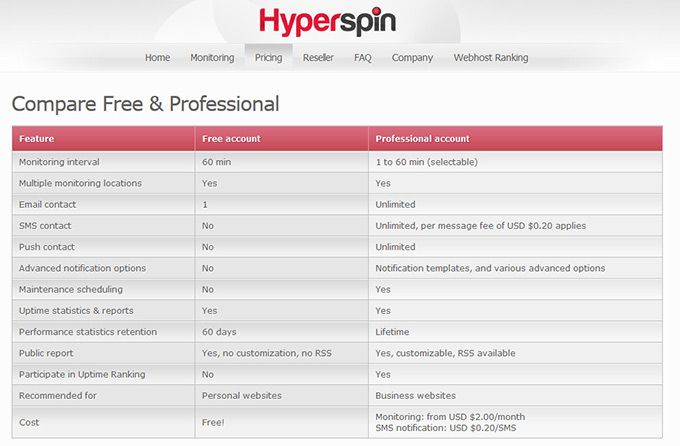The image size is (680, 446).
Task: Go to the Monitoring page
Action: click(212, 57)
